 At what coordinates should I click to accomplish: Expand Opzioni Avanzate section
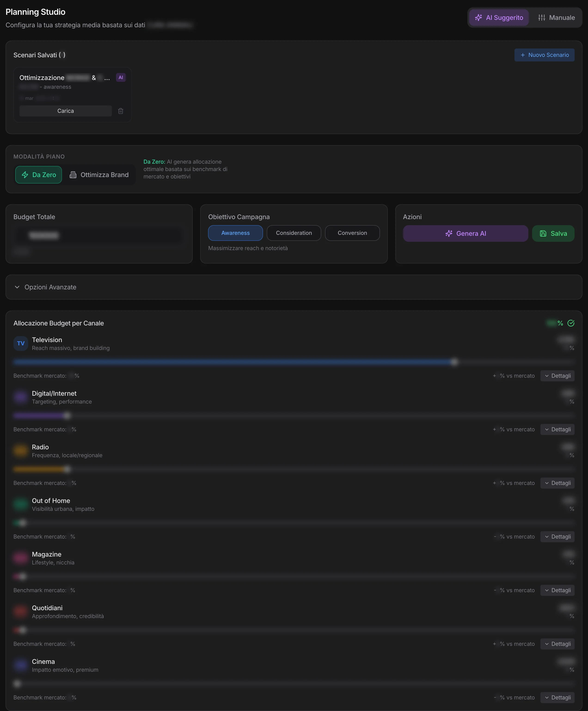pos(294,287)
